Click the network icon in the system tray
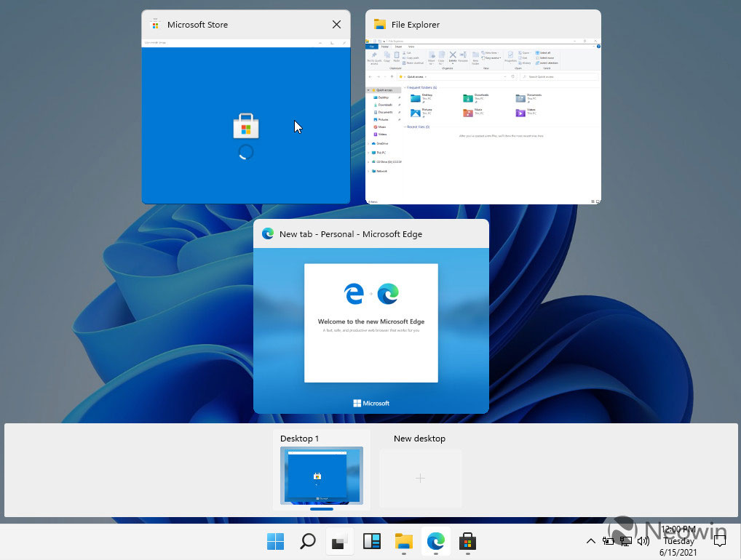The width and height of the screenshot is (741, 560). point(625,541)
